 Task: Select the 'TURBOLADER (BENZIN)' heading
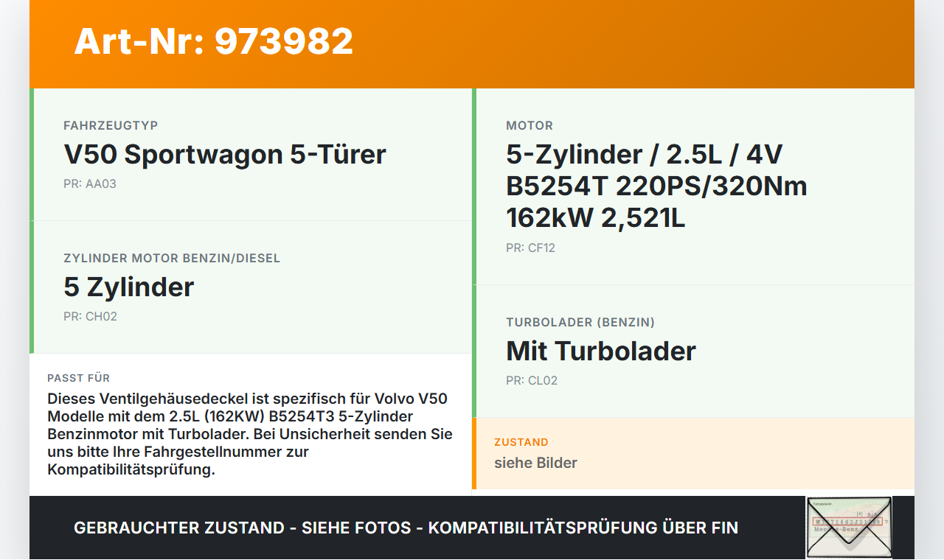point(581,323)
